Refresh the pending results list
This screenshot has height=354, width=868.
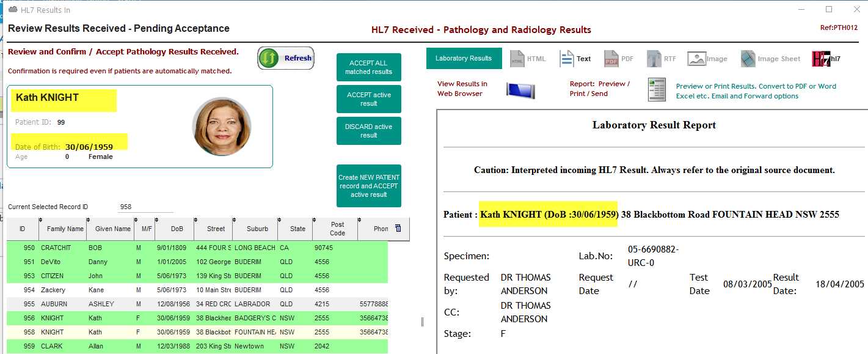tap(286, 58)
